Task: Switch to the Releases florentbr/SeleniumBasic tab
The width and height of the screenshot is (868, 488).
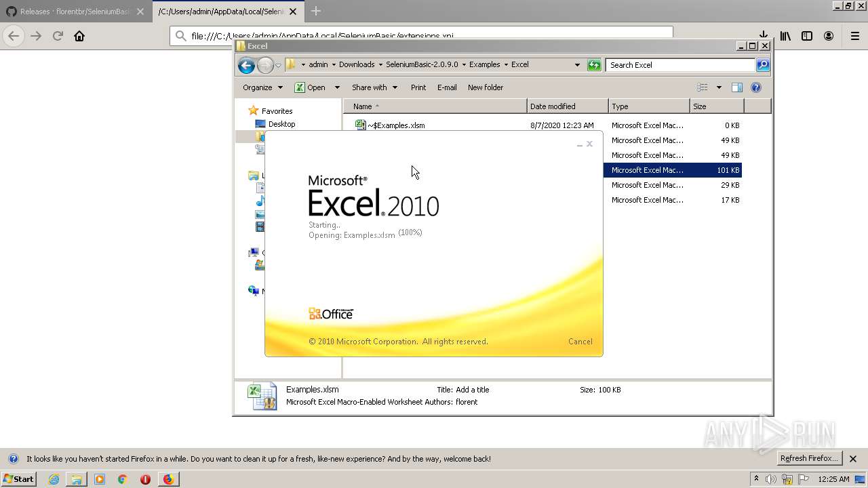Action: (x=75, y=12)
